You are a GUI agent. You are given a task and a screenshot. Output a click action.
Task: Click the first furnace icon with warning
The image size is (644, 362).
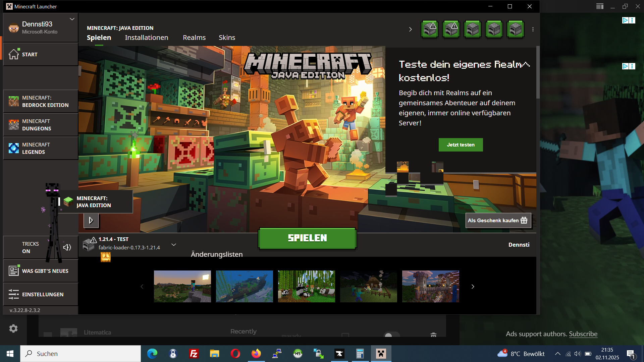pyautogui.click(x=430, y=29)
